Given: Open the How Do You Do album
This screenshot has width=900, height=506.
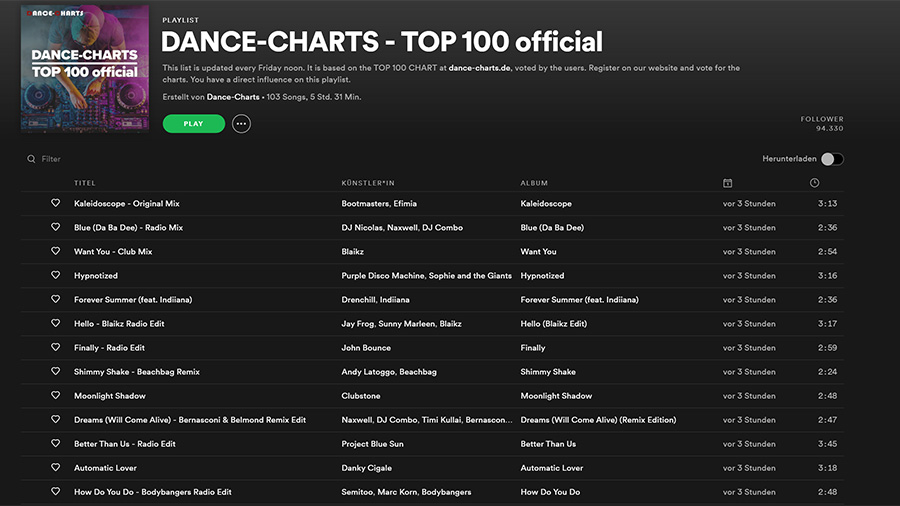Looking at the screenshot, I should pyautogui.click(x=550, y=492).
